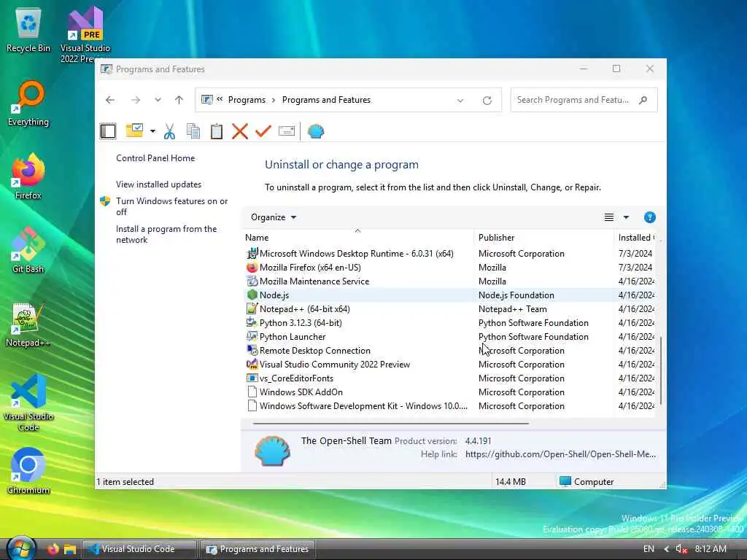Click the horizontal scrollbar under program list

pyautogui.click(x=391, y=423)
